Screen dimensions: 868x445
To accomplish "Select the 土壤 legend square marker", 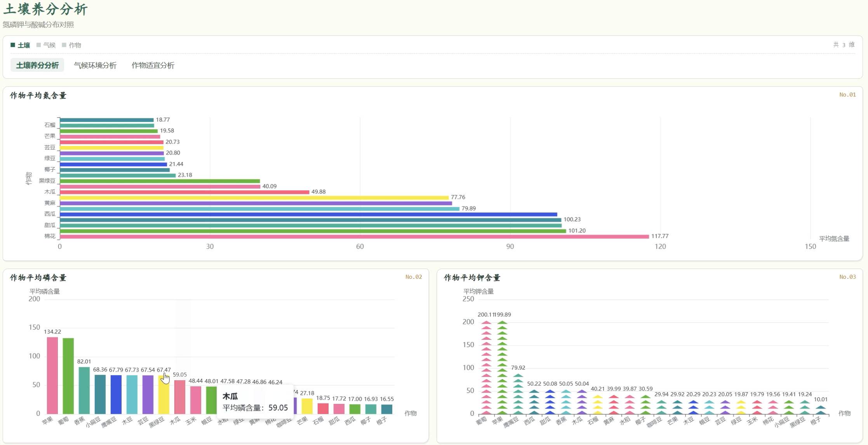I will [13, 45].
